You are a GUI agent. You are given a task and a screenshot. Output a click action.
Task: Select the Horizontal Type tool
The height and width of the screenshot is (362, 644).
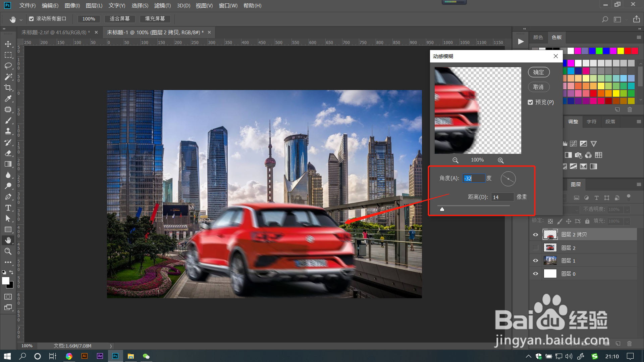tap(8, 208)
